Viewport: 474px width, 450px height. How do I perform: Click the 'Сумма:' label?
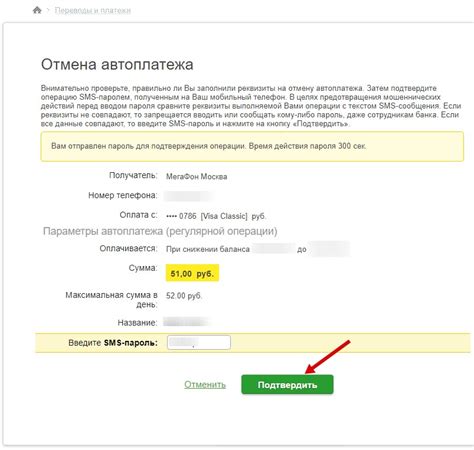tap(143, 268)
